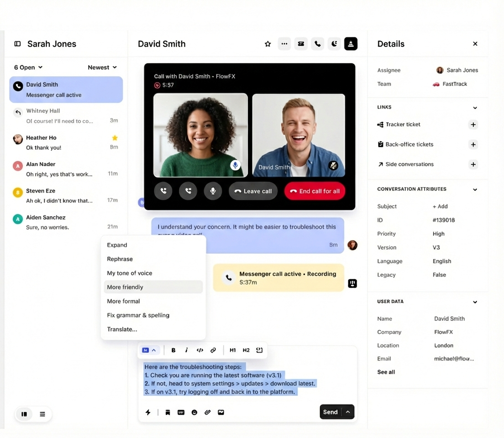Add a Tracker ticket link

pos(473,125)
